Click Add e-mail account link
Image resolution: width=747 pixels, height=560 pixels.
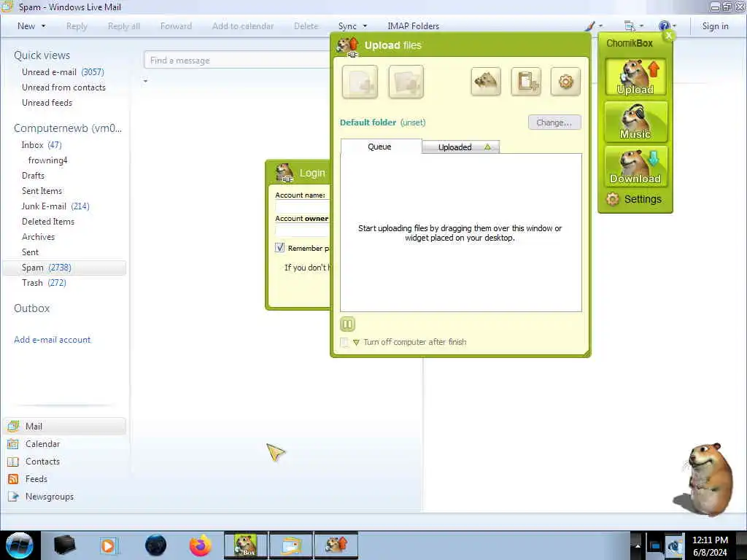[x=52, y=340]
